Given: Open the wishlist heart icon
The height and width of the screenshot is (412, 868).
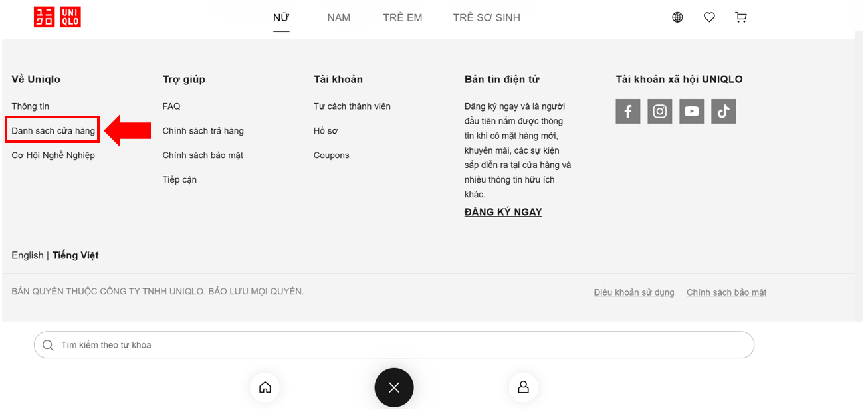Looking at the screenshot, I should click(709, 17).
